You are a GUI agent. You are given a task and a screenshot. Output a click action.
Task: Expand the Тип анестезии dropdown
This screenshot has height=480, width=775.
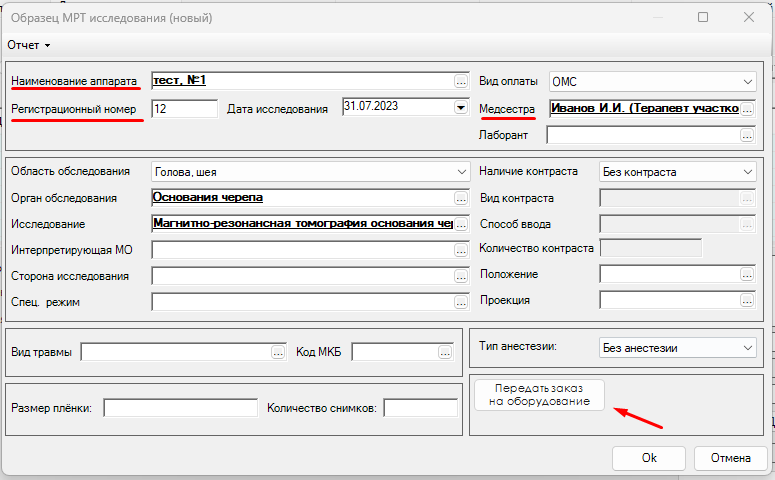click(x=748, y=348)
